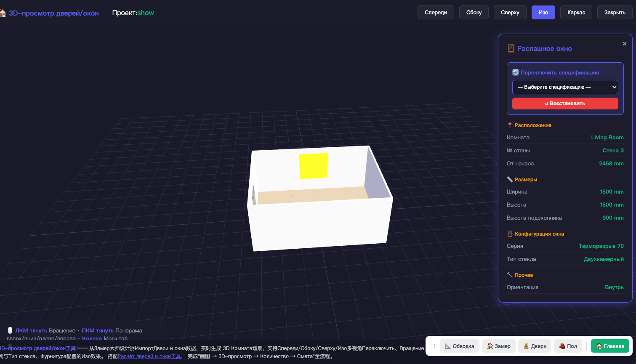The width and height of the screenshot is (636, 364).
Task: Go to Главная home button
Action: click(x=610, y=346)
